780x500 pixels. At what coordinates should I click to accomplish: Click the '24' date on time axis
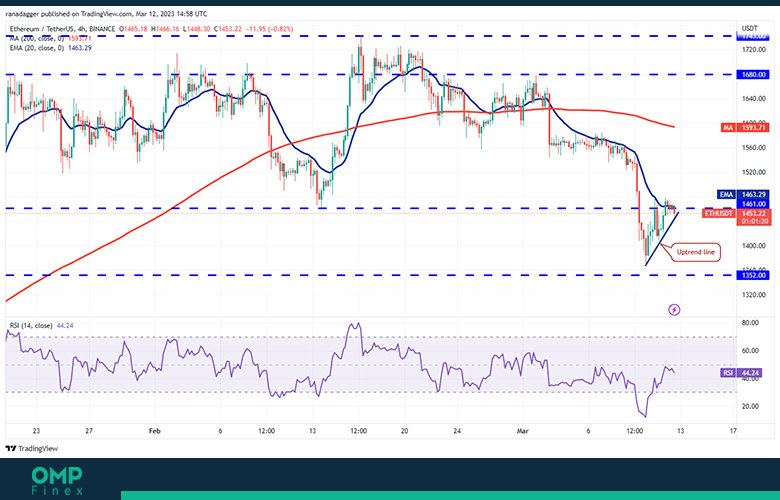[x=457, y=431]
